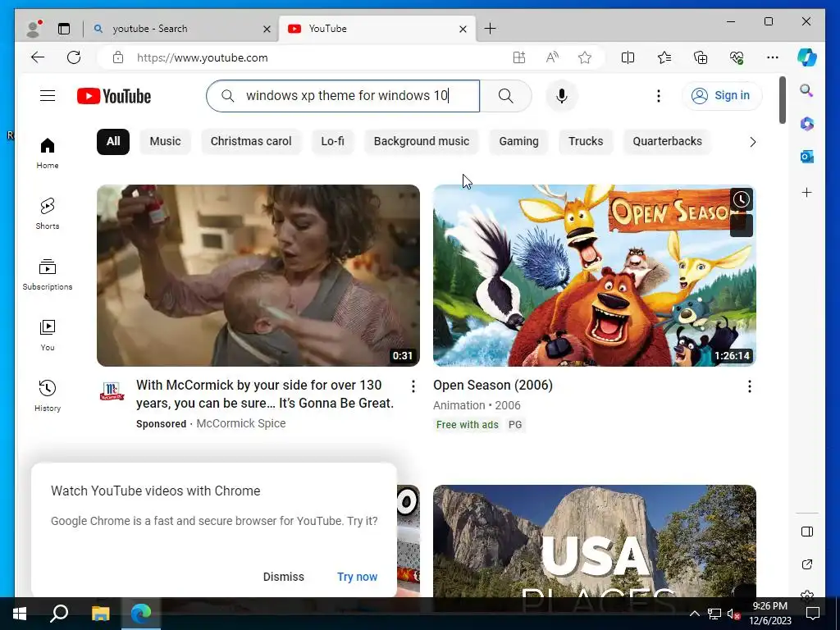
Task: Add a sidebar app with the plus icon
Action: (x=807, y=192)
